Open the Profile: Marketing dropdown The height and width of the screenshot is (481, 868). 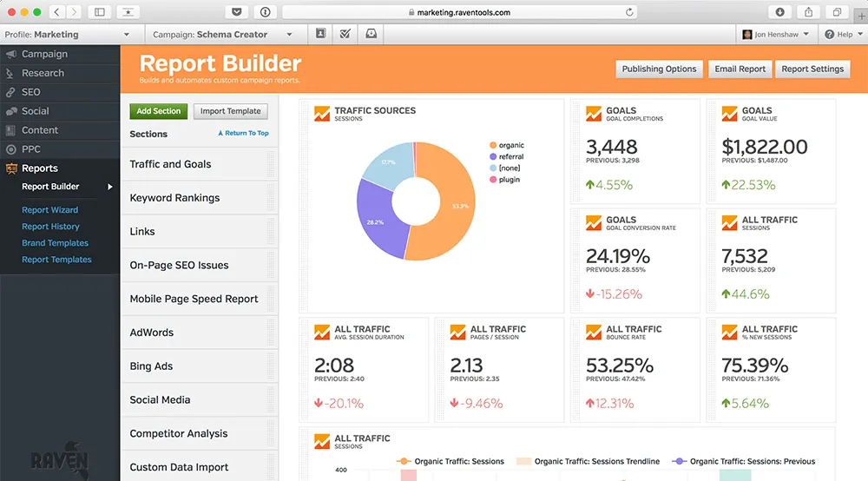click(x=68, y=35)
